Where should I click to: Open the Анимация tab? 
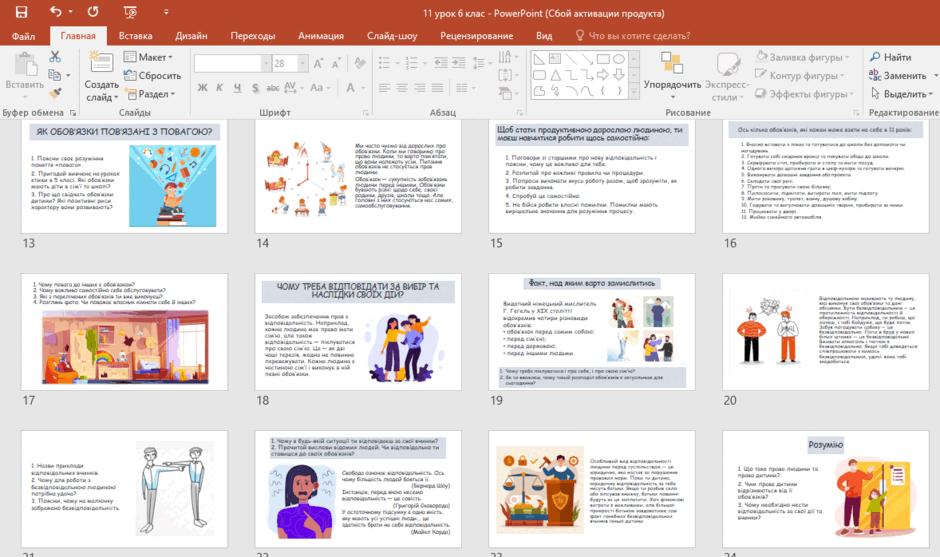(x=321, y=36)
